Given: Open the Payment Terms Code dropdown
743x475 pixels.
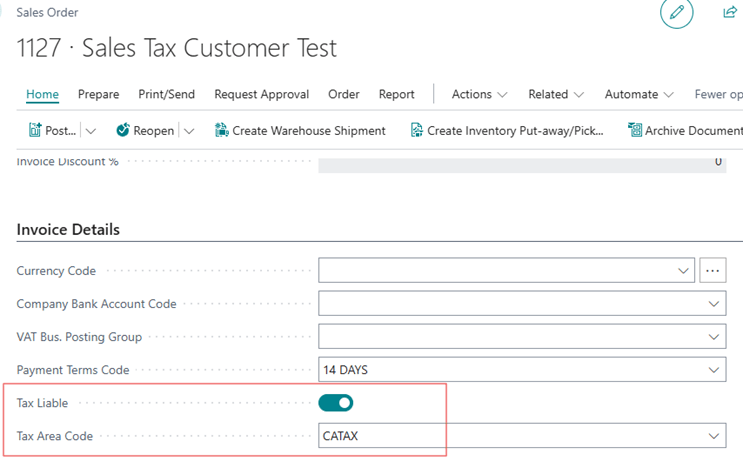Looking at the screenshot, I should tap(714, 370).
